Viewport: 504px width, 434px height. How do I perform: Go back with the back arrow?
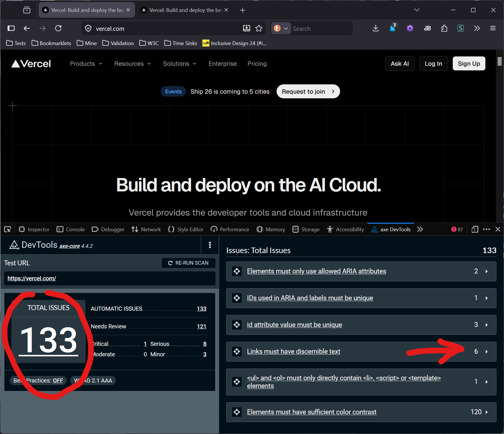pos(27,28)
